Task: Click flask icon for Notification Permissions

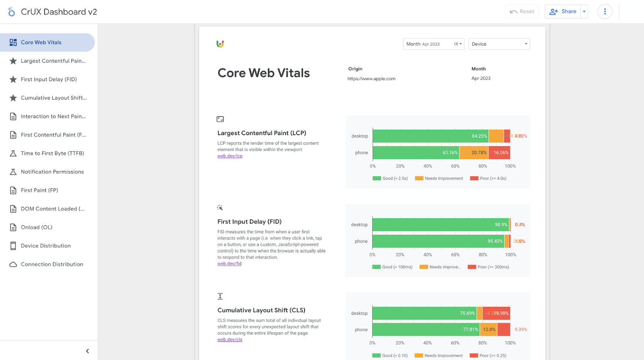Action: (13, 172)
